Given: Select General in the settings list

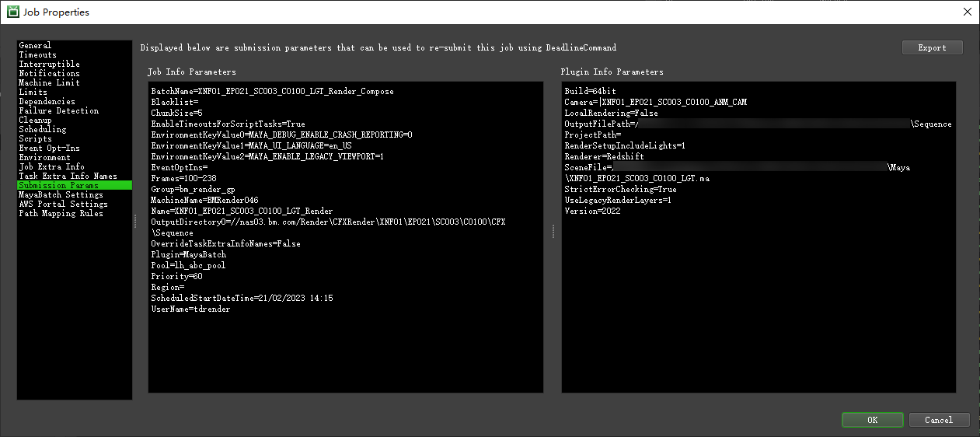Looking at the screenshot, I should pos(35,46).
